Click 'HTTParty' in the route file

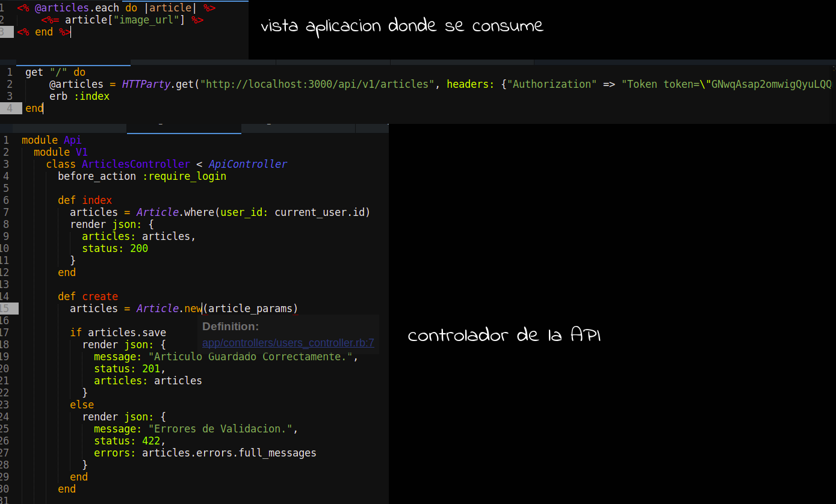[146, 84]
